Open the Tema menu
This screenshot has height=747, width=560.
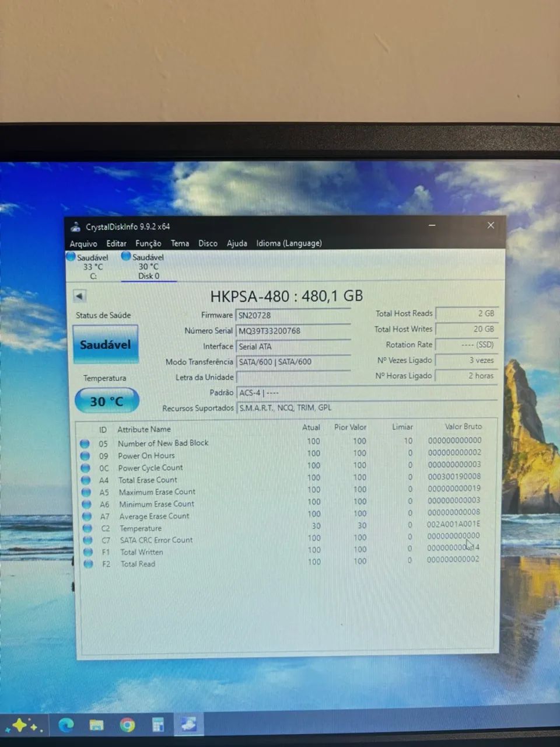click(180, 243)
